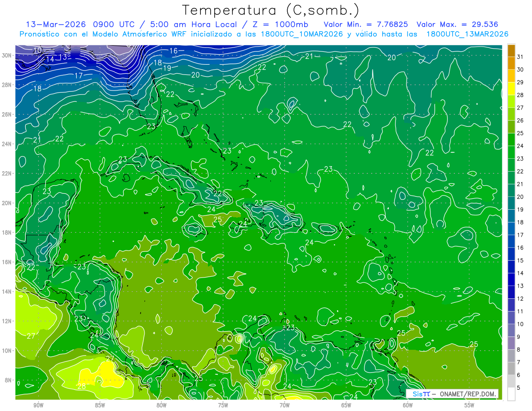Click the "90W" longitude axis label

tap(39, 405)
